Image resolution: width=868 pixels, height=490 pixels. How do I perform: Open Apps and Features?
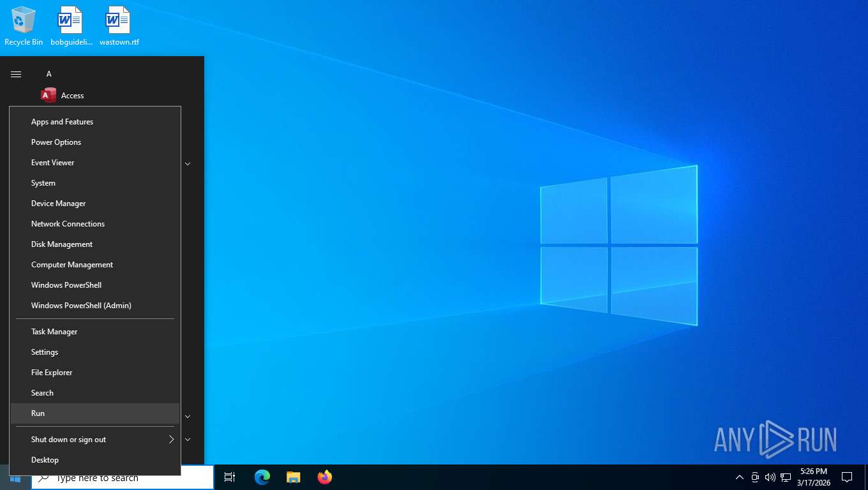click(95, 122)
